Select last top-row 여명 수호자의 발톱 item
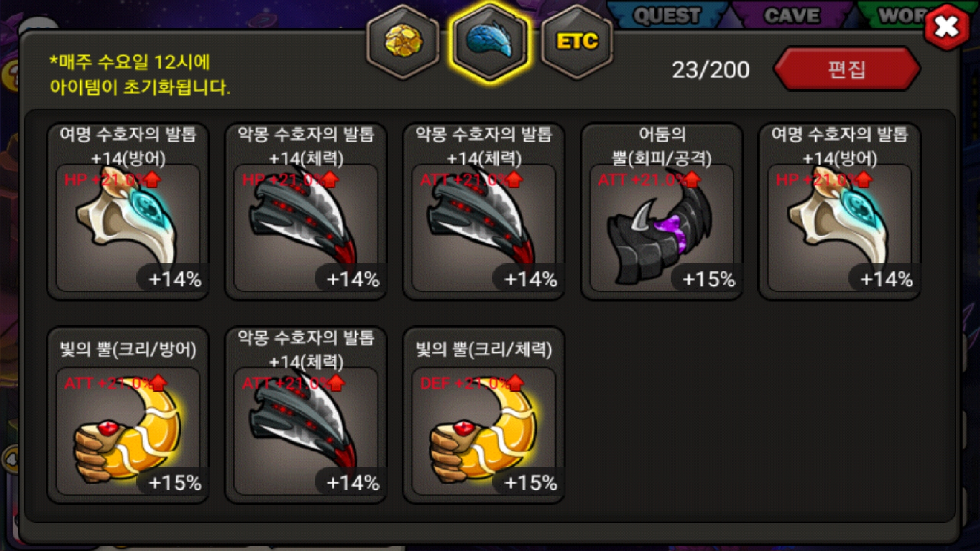The image size is (980, 551). click(840, 211)
